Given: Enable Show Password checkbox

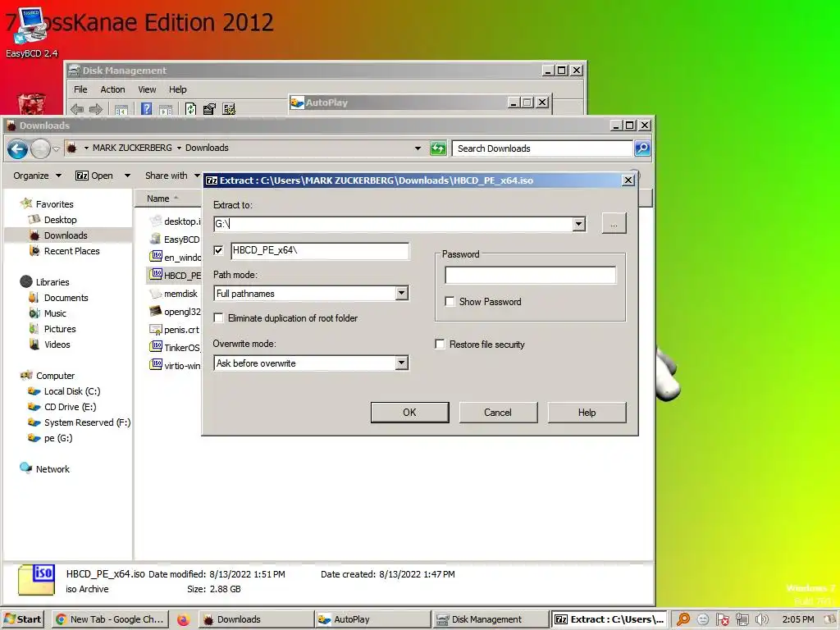Looking at the screenshot, I should click(450, 302).
